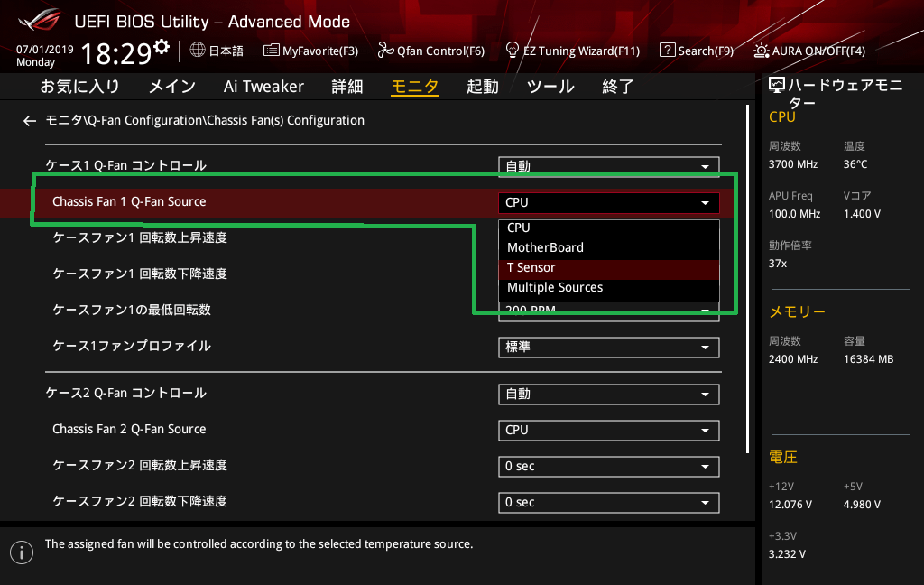This screenshot has height=585, width=924.
Task: Collapse Chassis Fan 1 Q-Fan Source dropdown
Action: (609, 202)
